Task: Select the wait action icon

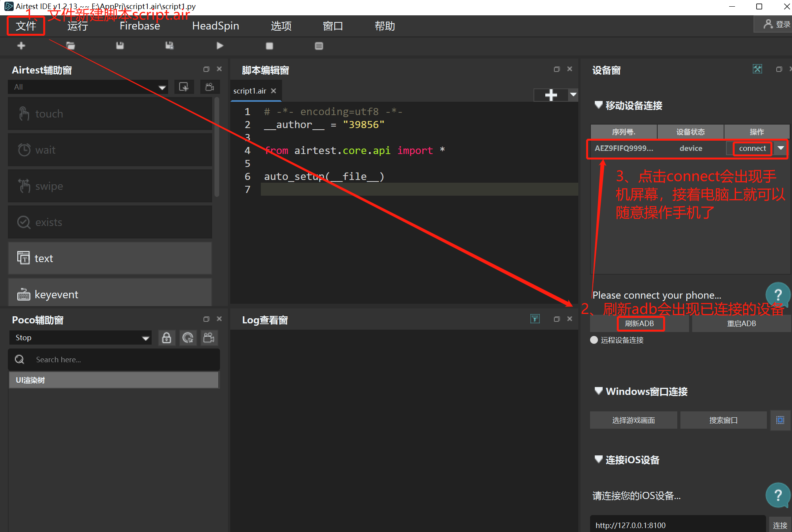Action: [24, 150]
